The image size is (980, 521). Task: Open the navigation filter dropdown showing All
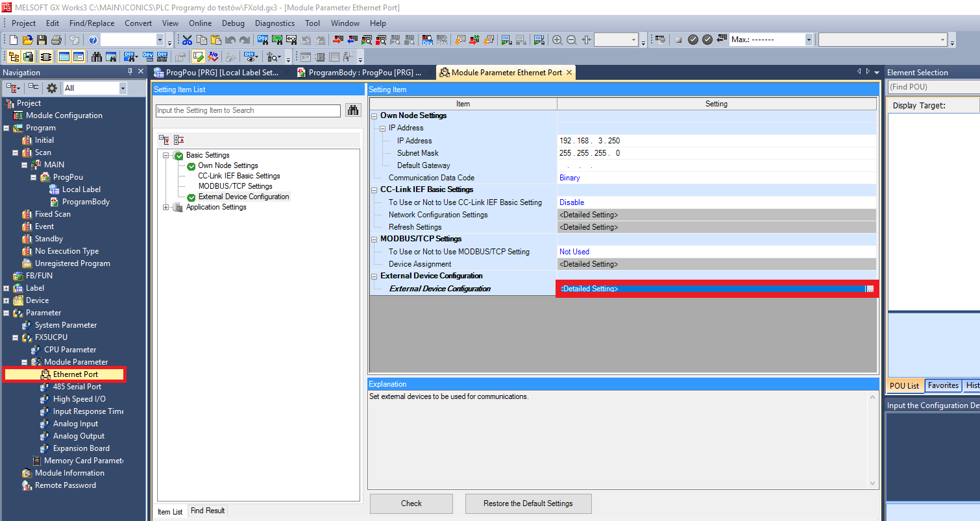[123, 88]
